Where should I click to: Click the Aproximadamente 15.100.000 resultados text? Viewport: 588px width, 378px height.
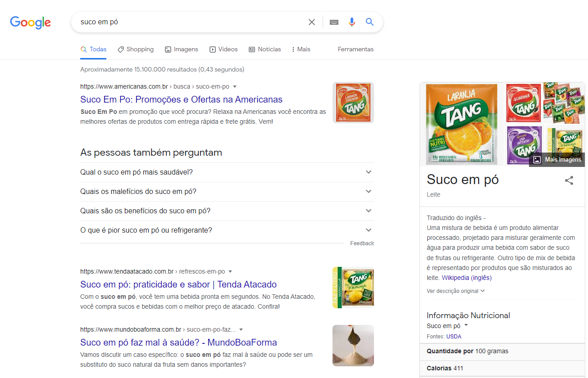(x=162, y=69)
